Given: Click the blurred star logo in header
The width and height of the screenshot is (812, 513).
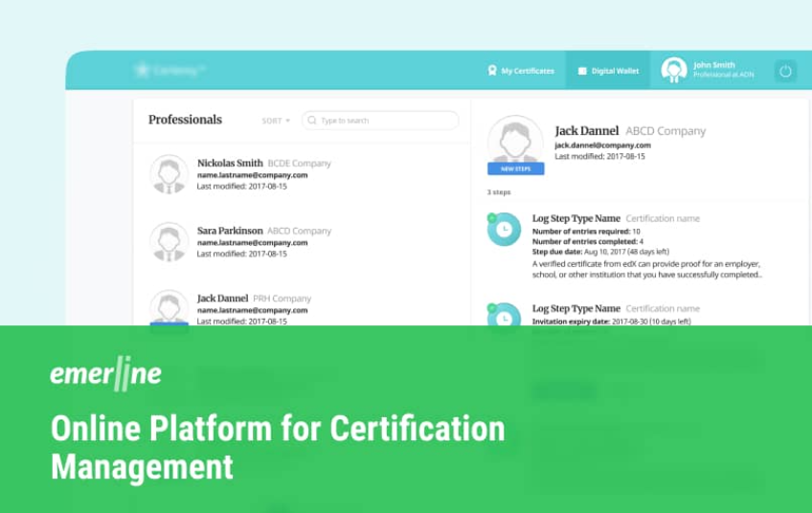Looking at the screenshot, I should pos(169,70).
